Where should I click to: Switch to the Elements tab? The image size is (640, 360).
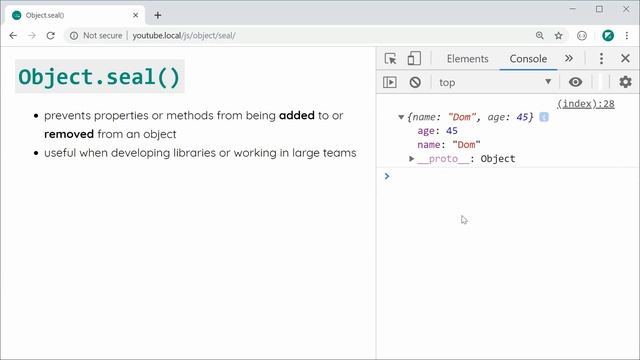[467, 59]
